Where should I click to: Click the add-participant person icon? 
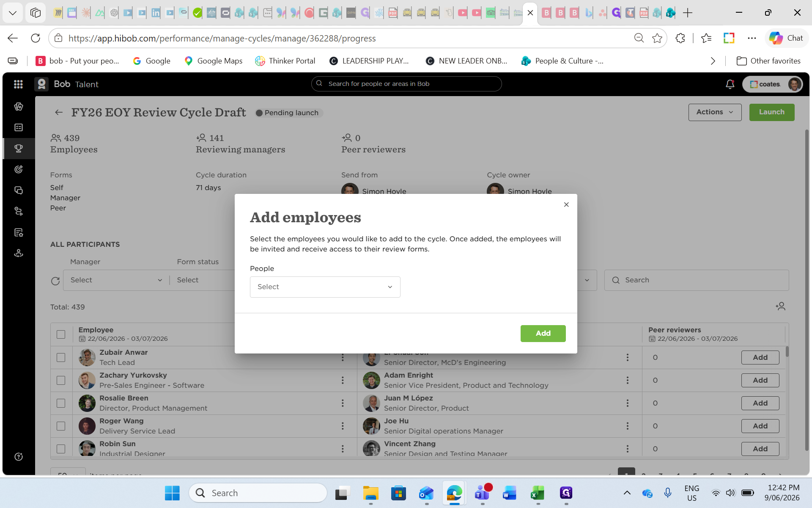tap(781, 306)
